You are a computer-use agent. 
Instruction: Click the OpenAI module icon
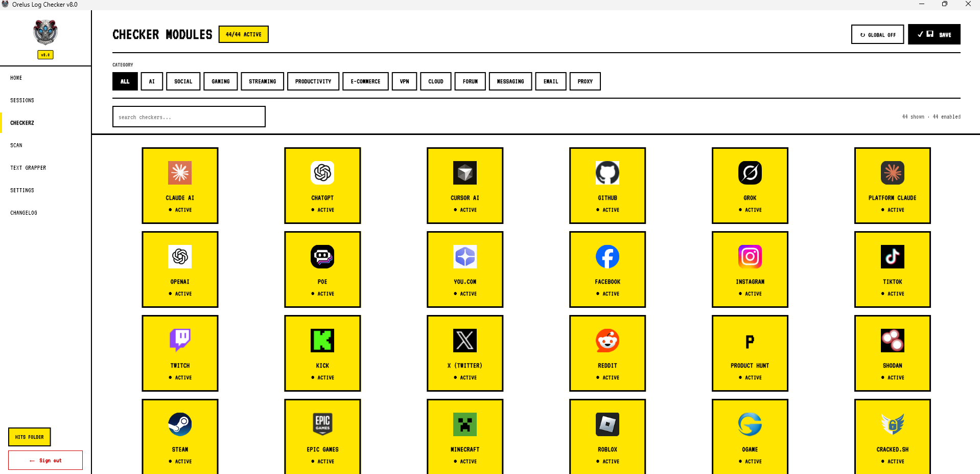point(180,257)
